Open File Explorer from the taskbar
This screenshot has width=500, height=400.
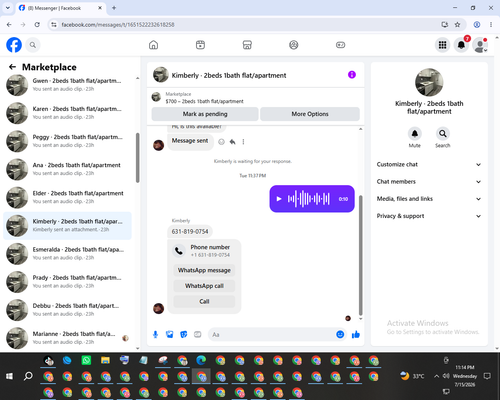click(105, 360)
